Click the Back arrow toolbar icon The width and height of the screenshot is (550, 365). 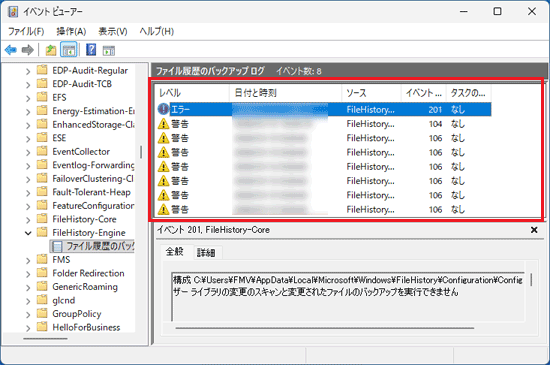coord(11,50)
